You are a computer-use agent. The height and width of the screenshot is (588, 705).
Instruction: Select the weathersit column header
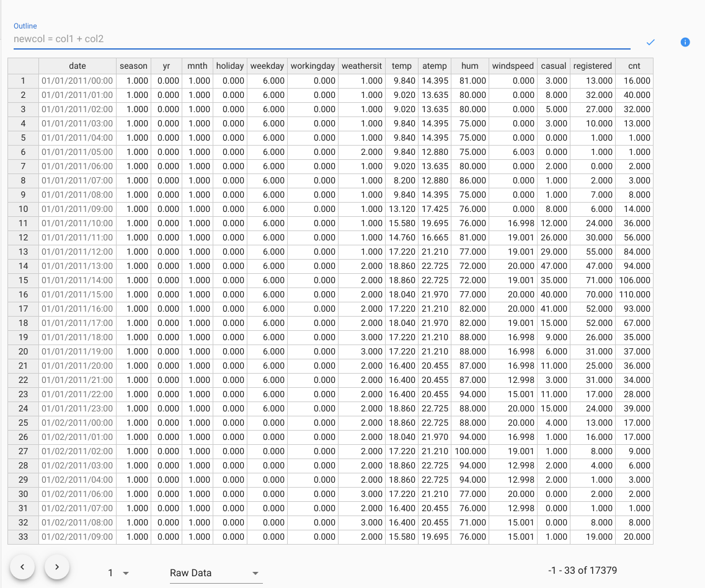tap(361, 66)
